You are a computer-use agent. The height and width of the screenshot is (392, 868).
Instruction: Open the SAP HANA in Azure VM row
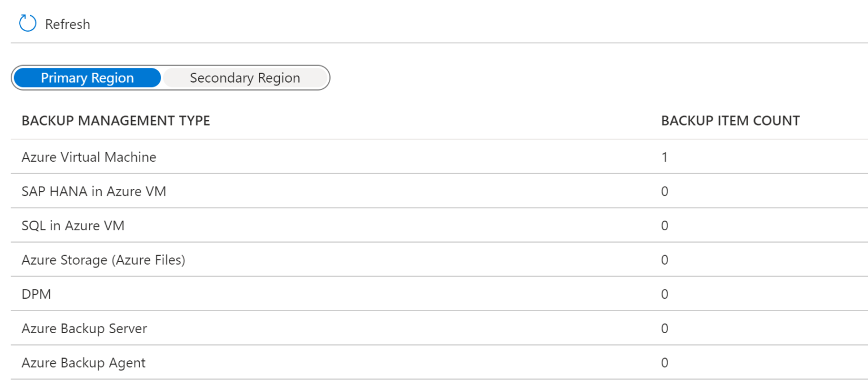tap(94, 191)
